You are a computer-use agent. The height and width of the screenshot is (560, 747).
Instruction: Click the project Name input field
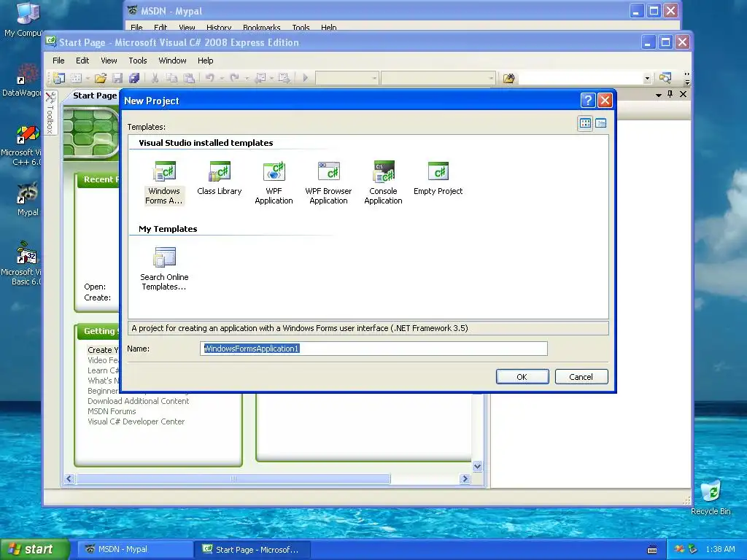pos(373,349)
